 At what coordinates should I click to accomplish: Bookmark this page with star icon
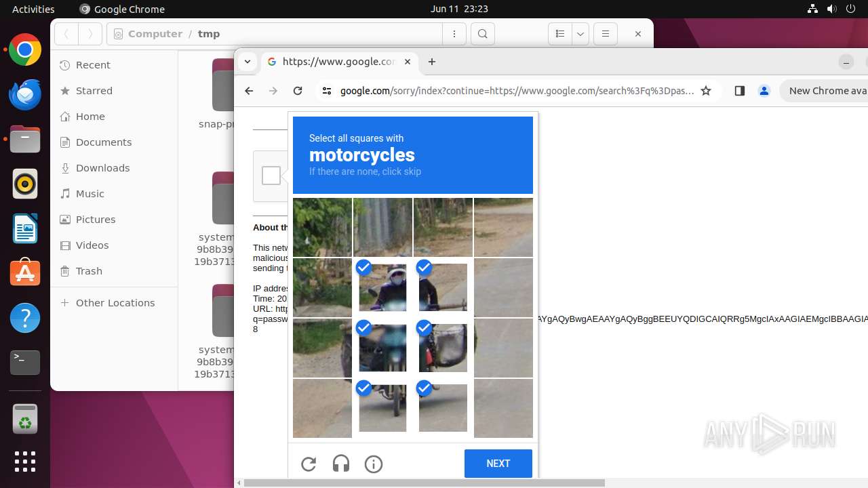tap(706, 91)
